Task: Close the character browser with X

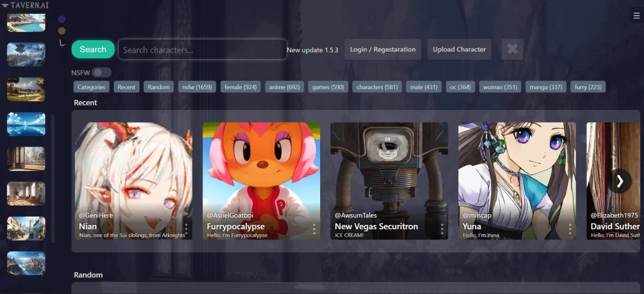Action: pyautogui.click(x=512, y=49)
